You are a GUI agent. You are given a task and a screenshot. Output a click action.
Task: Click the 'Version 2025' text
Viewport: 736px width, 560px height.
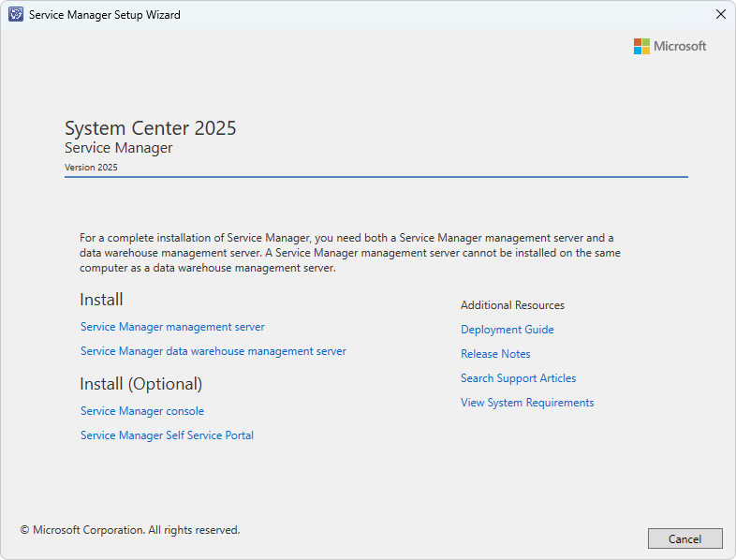(91, 167)
